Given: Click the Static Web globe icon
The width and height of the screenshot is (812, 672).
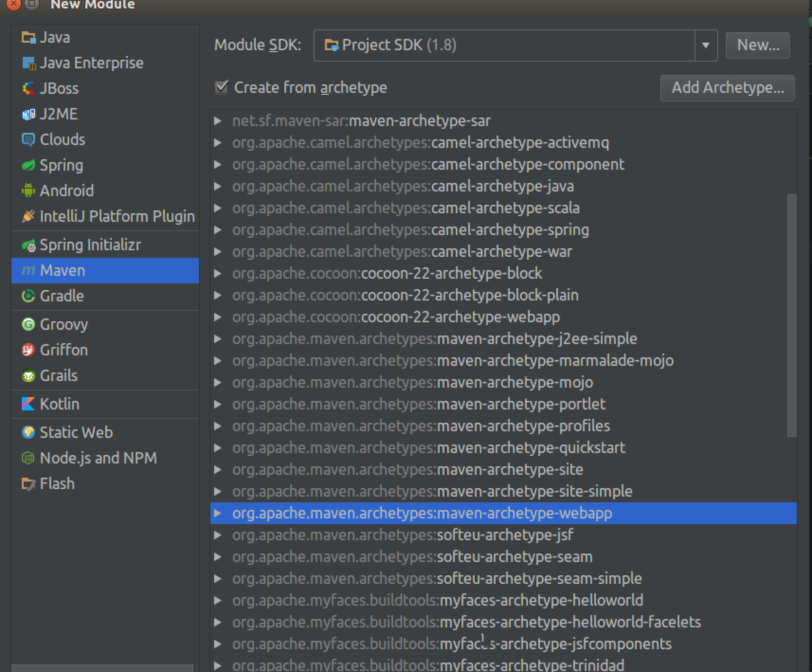Looking at the screenshot, I should 28,433.
